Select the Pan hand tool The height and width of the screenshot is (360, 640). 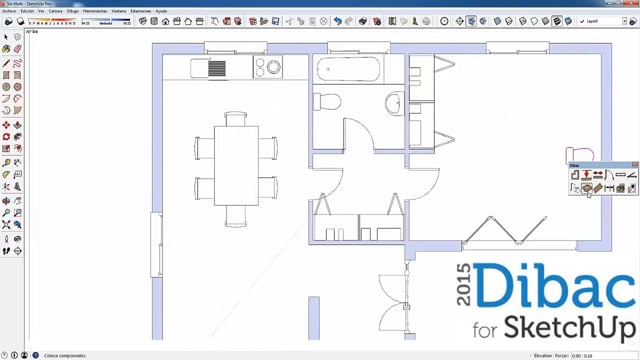coord(18,201)
